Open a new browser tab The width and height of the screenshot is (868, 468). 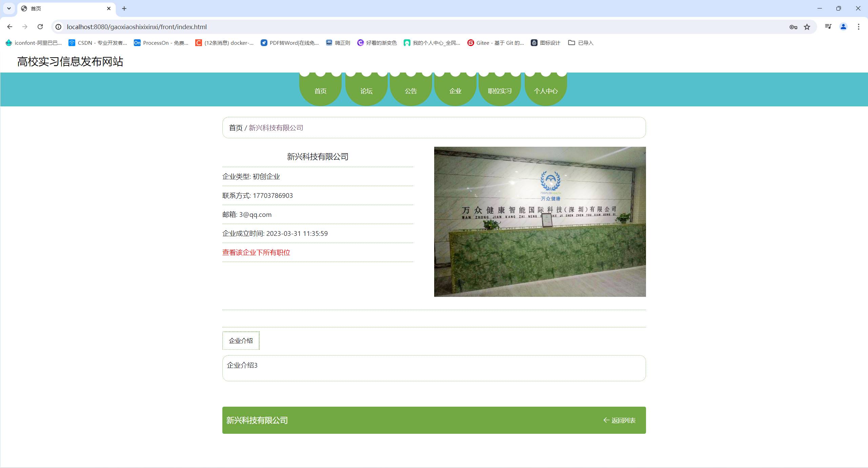click(x=124, y=8)
